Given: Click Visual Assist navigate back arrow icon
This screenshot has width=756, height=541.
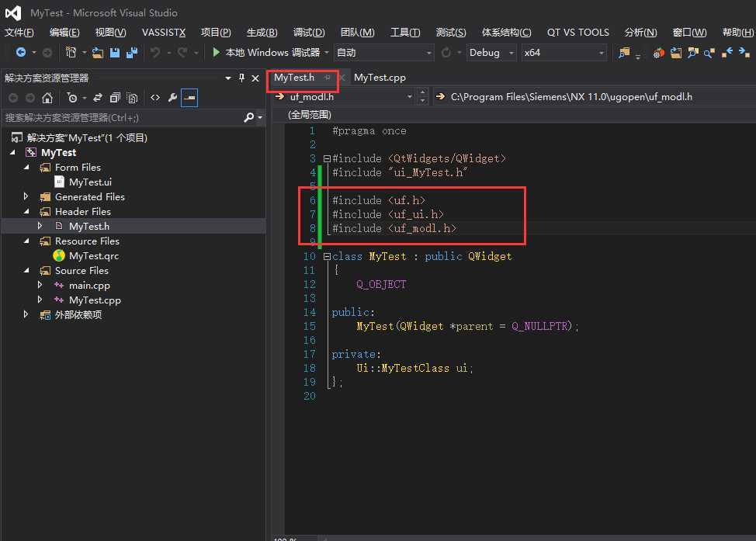Looking at the screenshot, I should click(x=727, y=52).
